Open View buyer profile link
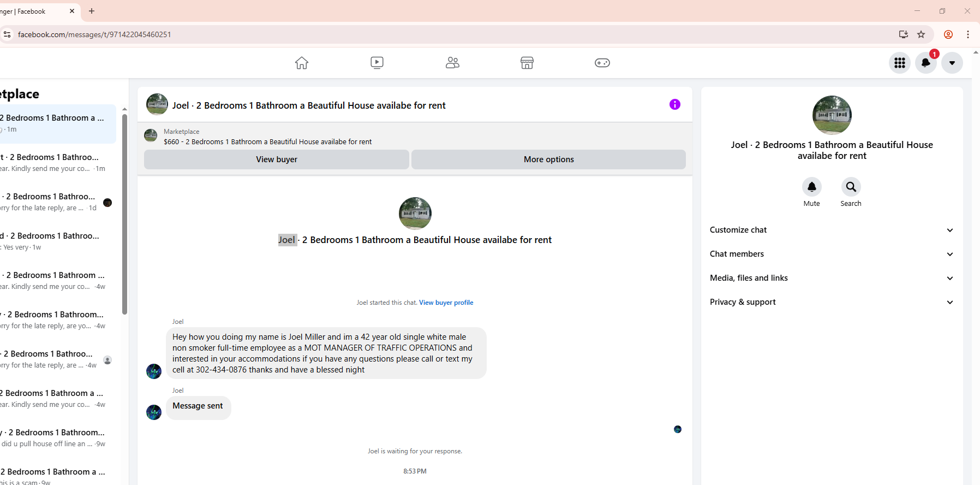 point(446,303)
